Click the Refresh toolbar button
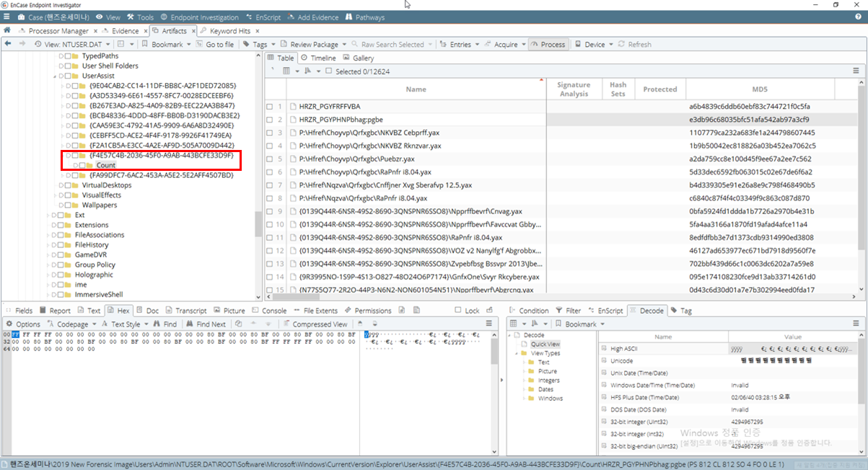The height and width of the screenshot is (470, 868). pyautogui.click(x=634, y=44)
